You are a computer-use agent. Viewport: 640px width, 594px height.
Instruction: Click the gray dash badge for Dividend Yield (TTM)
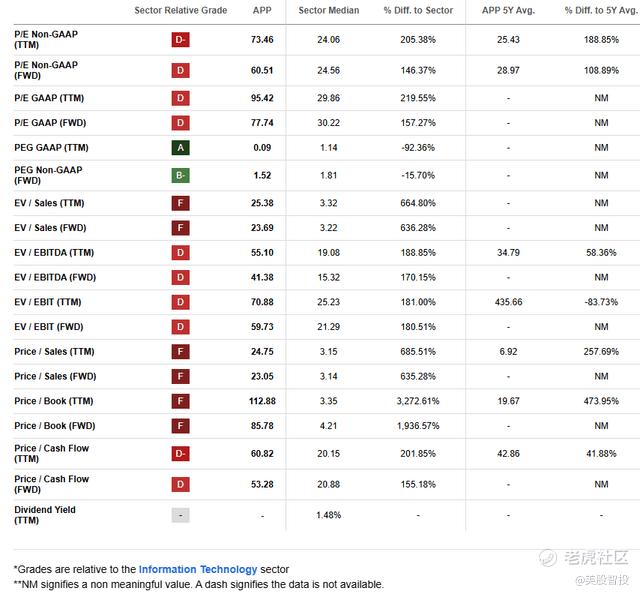[180, 515]
